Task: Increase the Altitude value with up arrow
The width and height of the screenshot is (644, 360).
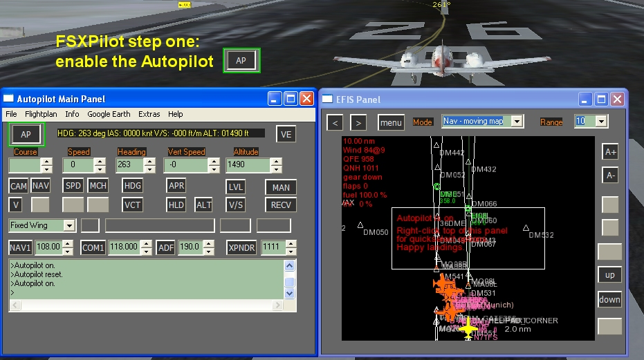Action: tap(277, 162)
